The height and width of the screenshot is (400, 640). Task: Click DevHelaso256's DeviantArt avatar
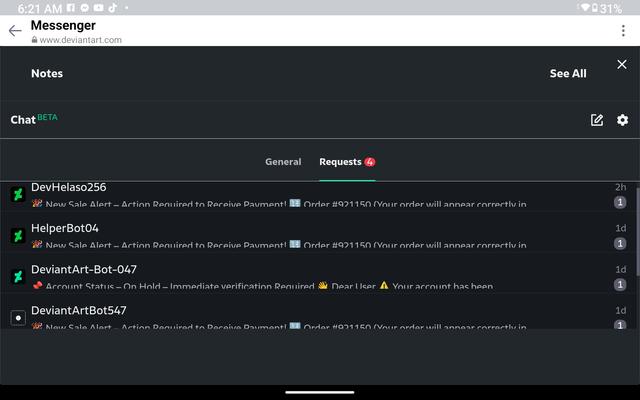pyautogui.click(x=18, y=194)
